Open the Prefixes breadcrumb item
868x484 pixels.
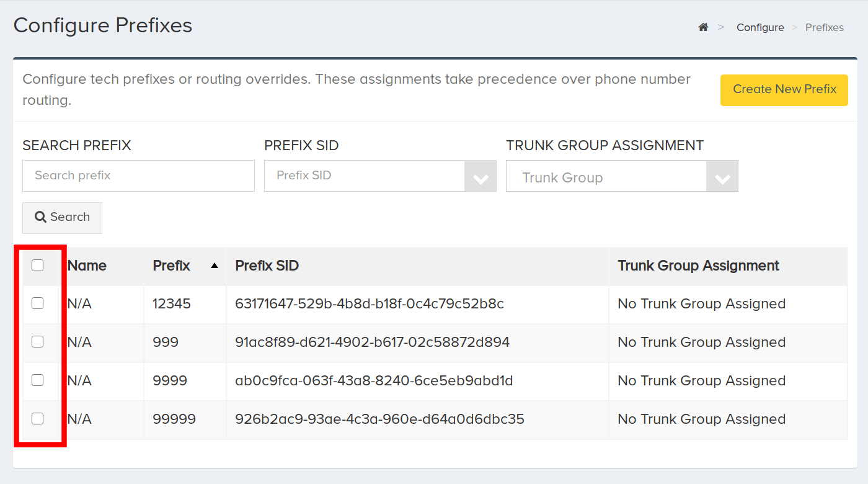825,27
